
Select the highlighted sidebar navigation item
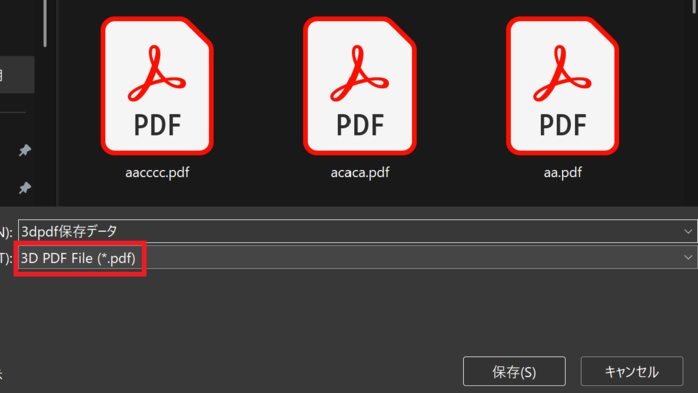(17, 75)
